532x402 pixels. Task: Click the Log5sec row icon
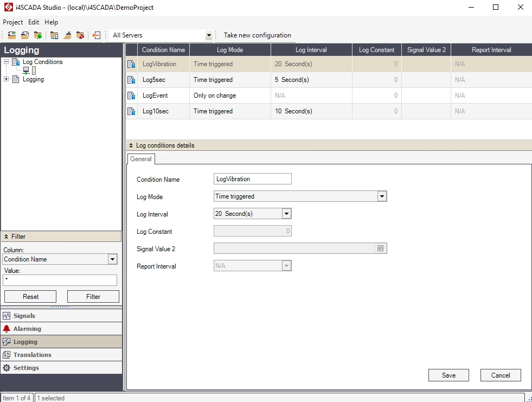(131, 80)
